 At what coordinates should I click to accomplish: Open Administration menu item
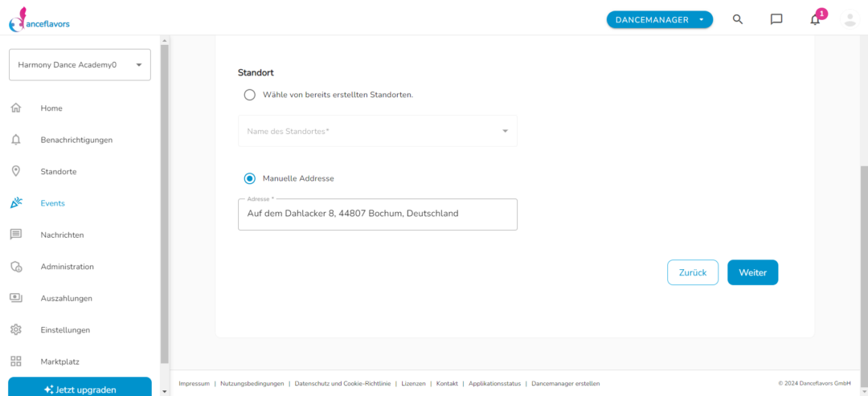click(67, 267)
